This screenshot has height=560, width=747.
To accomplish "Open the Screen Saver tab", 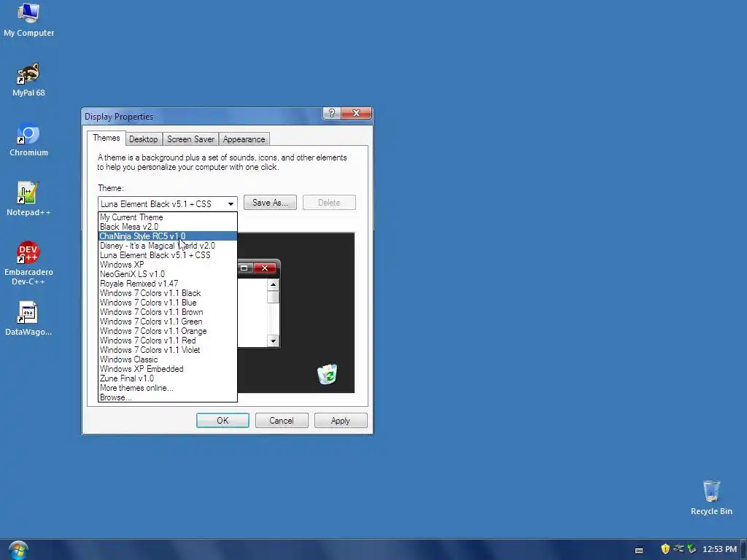I will pos(190,139).
